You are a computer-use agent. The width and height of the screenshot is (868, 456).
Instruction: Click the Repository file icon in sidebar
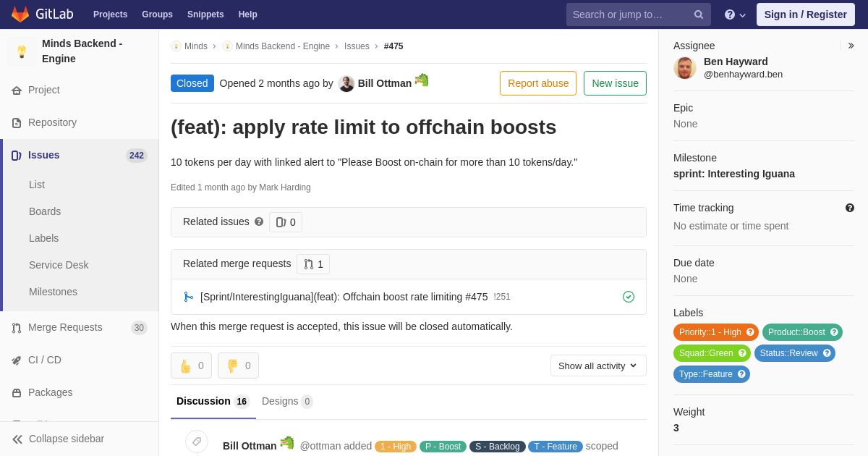(17, 123)
